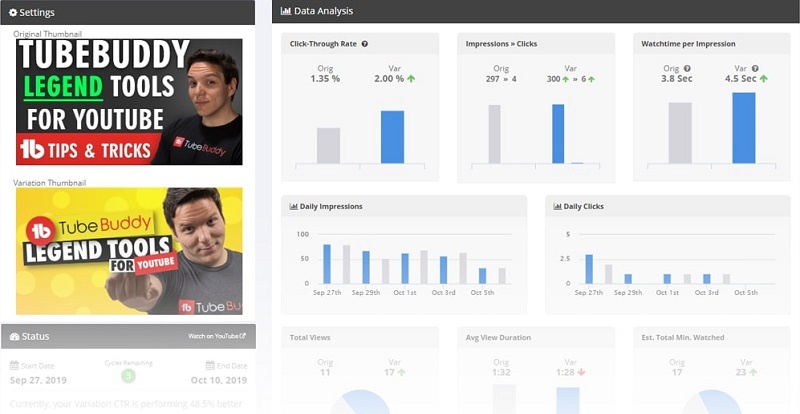Click the help icon beside Watchtime Orig
This screenshot has height=414, width=800.
(x=687, y=68)
